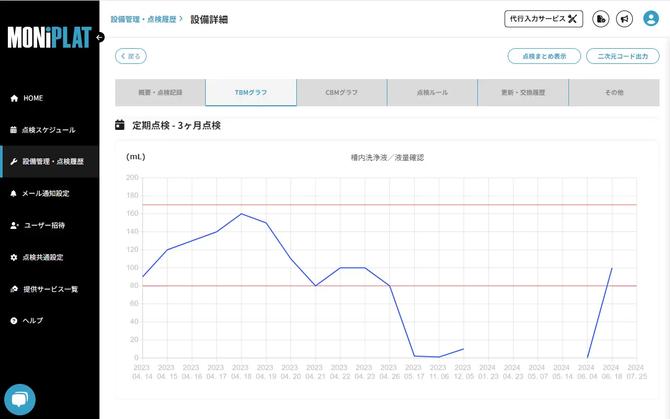Switch to the その他 tab
The height and width of the screenshot is (419, 670).
(614, 92)
